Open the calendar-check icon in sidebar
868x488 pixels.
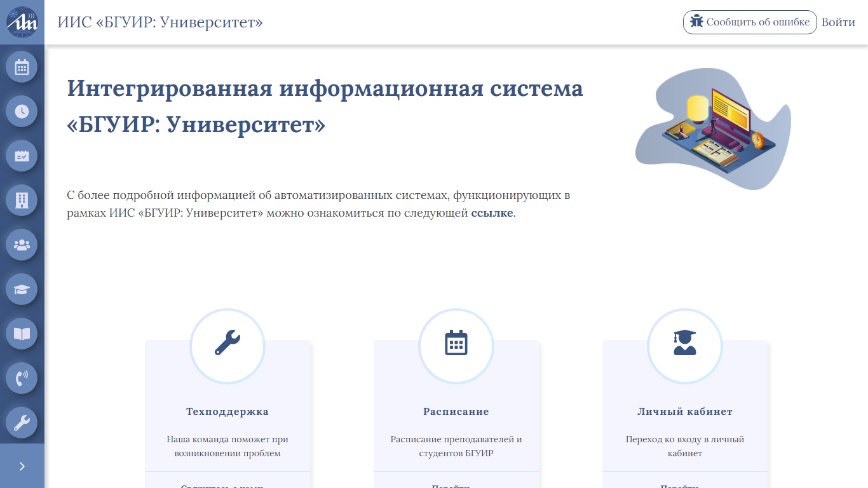pyautogui.click(x=22, y=156)
